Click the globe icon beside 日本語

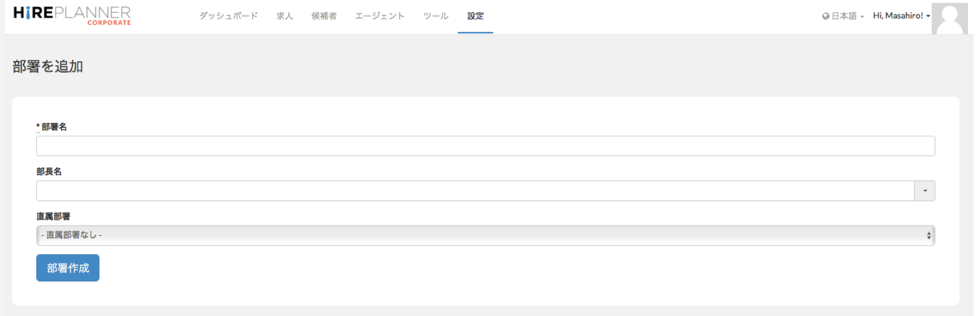825,17
